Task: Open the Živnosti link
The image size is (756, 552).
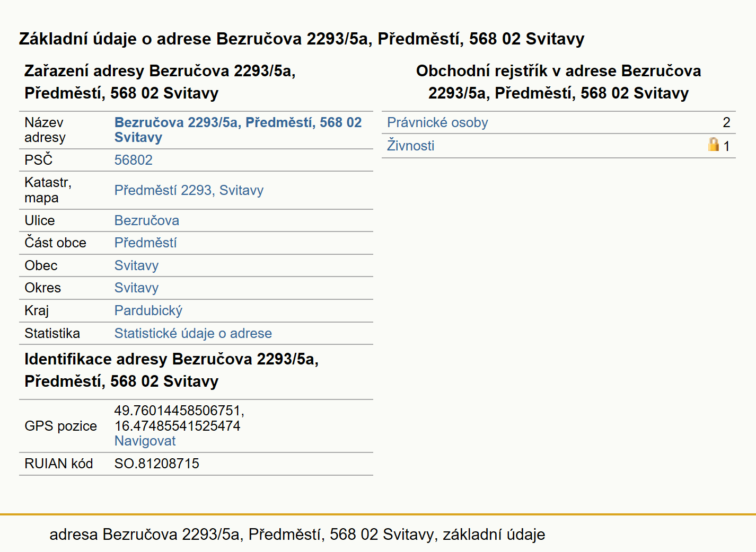Action: coord(410,145)
